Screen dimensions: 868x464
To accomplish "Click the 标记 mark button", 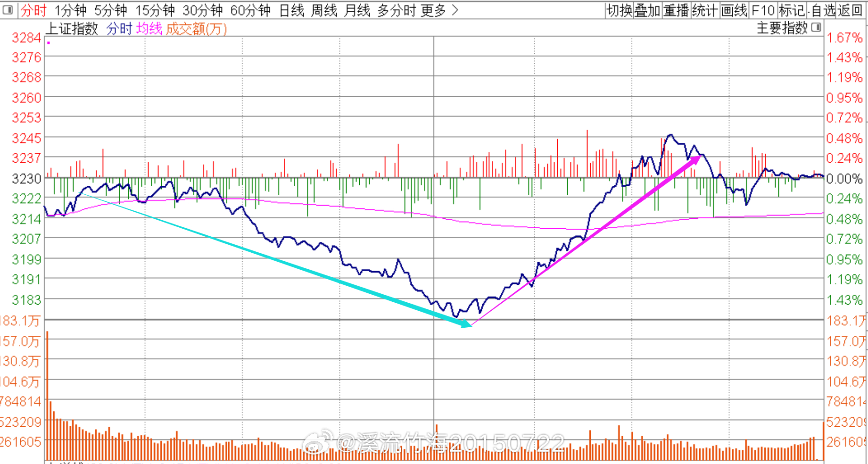I will 792,10.
